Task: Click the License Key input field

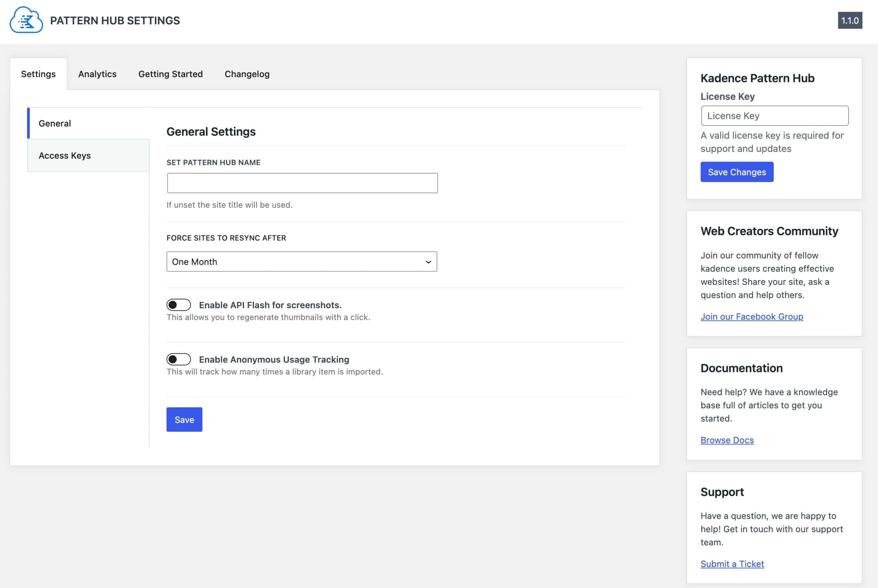Action: point(774,116)
